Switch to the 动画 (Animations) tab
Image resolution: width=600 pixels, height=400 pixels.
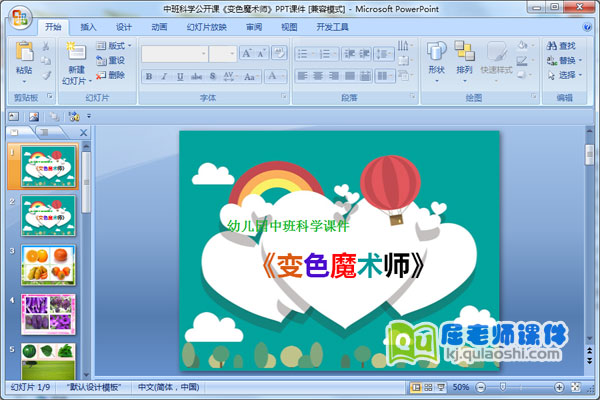(x=159, y=27)
